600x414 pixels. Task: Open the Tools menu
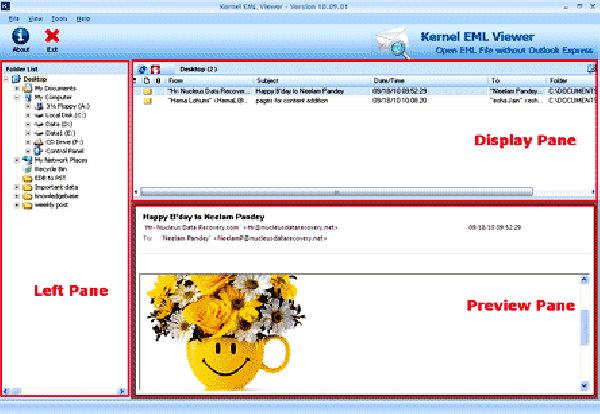pyautogui.click(x=59, y=18)
